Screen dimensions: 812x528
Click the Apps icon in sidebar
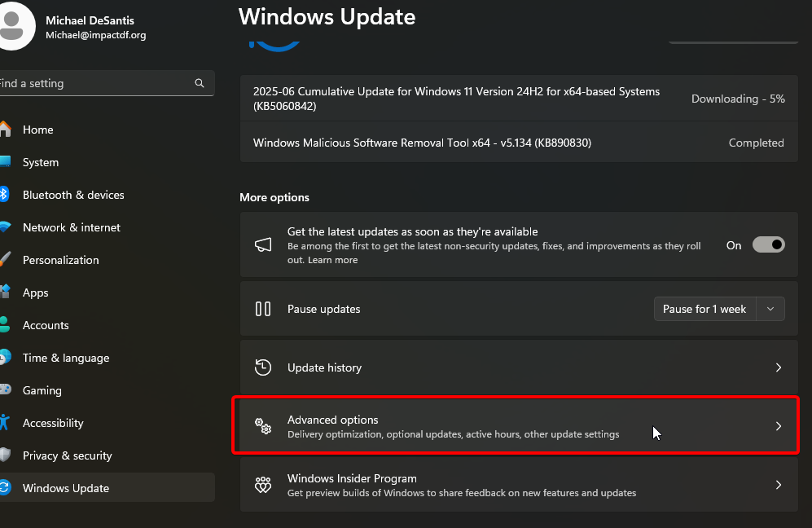click(5, 293)
